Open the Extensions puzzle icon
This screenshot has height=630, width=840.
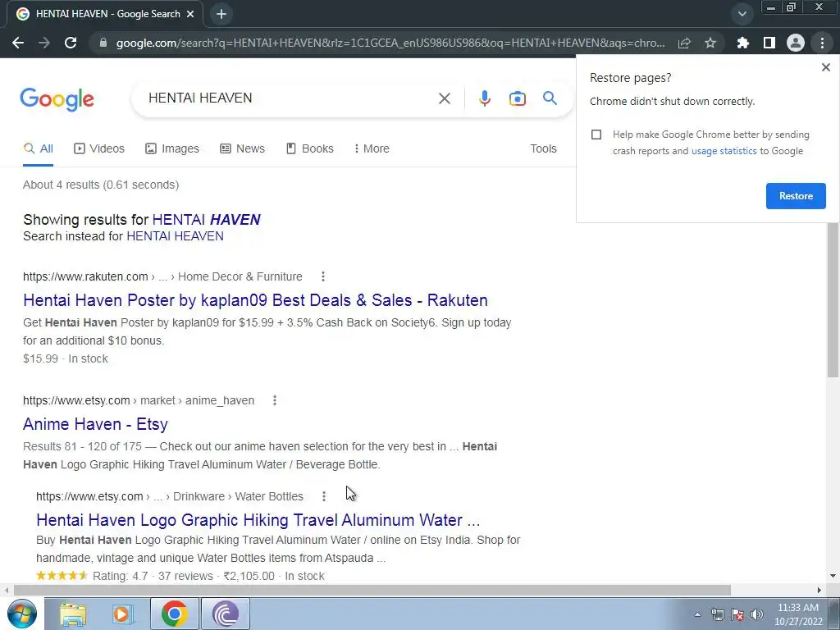click(742, 43)
